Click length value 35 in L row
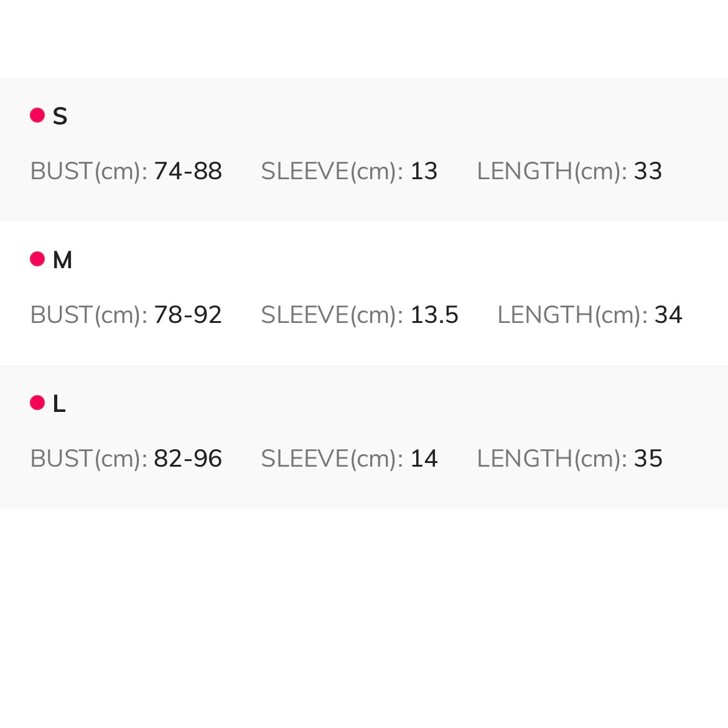The image size is (728, 728). point(648,459)
